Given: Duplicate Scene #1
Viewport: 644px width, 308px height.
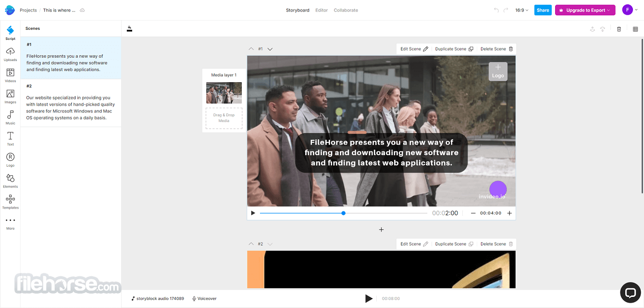Looking at the screenshot, I should (454, 49).
